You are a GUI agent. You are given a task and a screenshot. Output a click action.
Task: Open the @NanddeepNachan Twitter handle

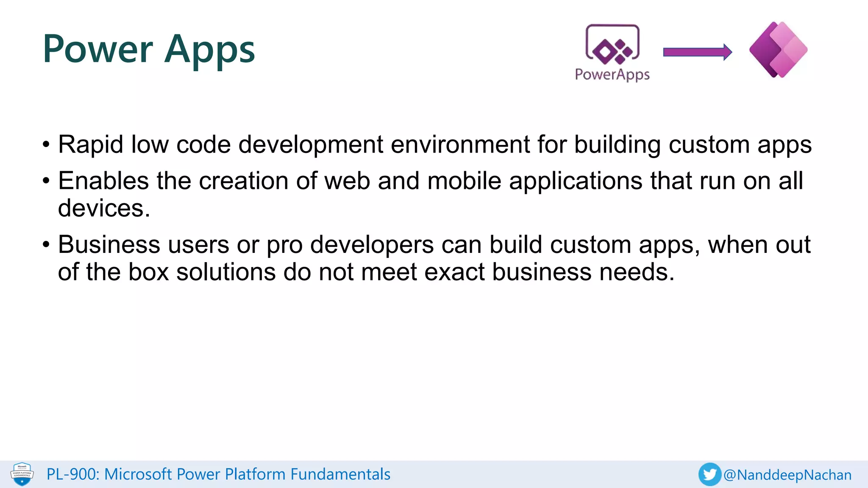pos(787,475)
